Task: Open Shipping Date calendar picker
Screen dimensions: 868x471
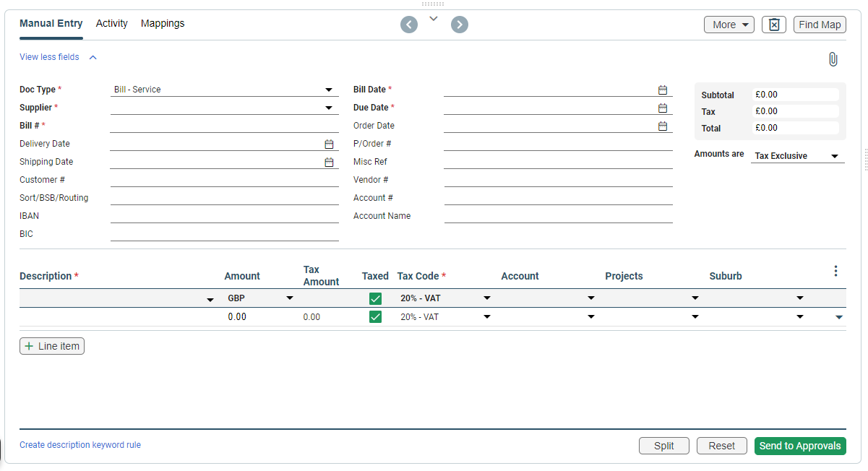Action: coord(329,162)
